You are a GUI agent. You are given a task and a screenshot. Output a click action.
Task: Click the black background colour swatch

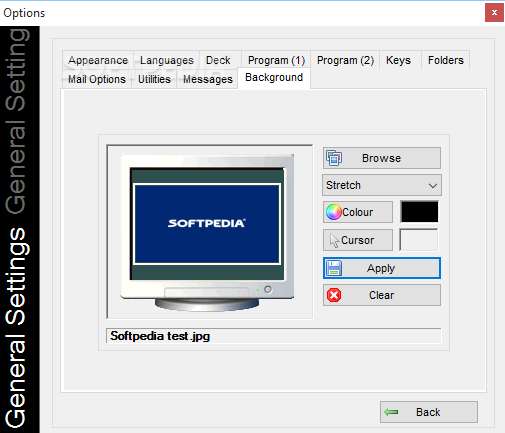pos(419,212)
